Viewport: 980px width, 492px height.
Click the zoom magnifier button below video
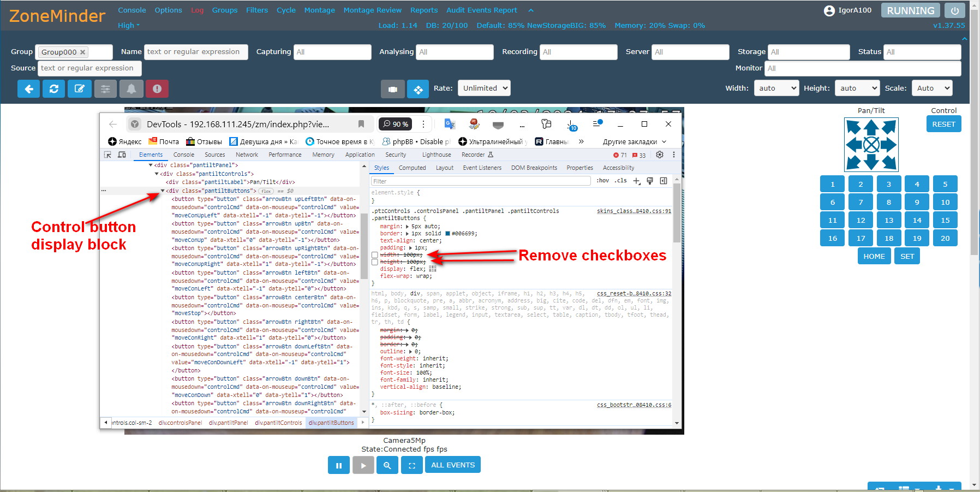387,465
